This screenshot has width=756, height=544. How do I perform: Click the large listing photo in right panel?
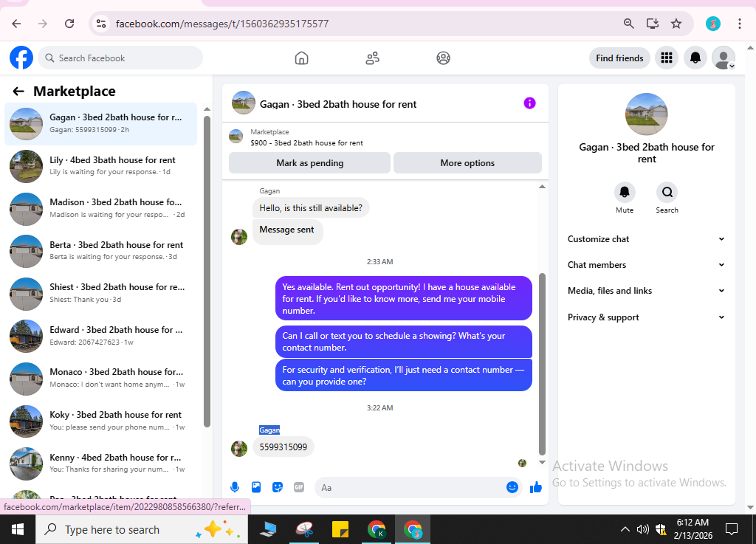(646, 114)
